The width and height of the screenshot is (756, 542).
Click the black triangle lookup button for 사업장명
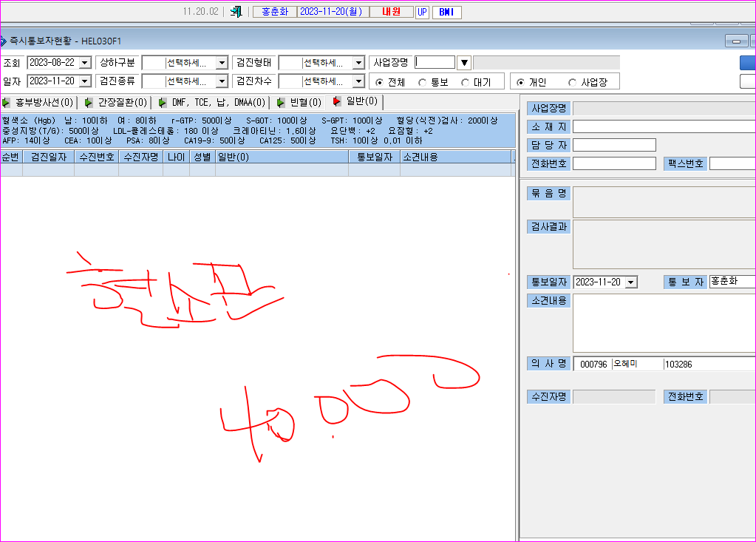pyautogui.click(x=464, y=63)
